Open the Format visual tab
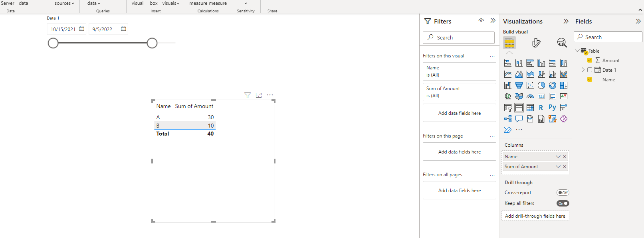Screen dimensions: 644x238 536,43
